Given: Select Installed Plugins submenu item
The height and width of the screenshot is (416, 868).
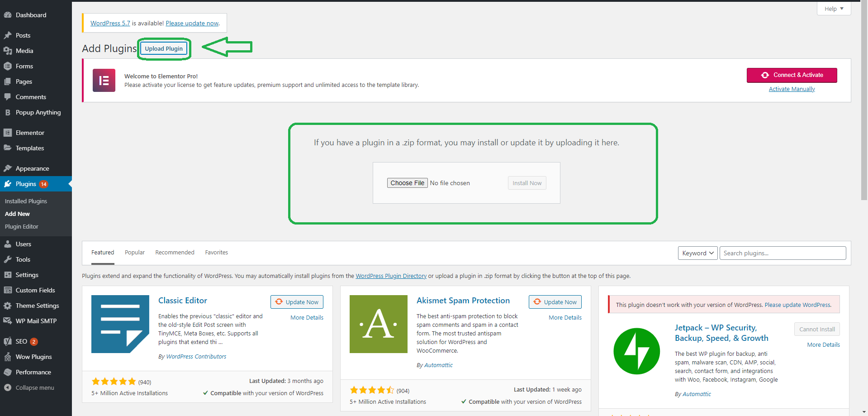Looking at the screenshot, I should tap(26, 201).
